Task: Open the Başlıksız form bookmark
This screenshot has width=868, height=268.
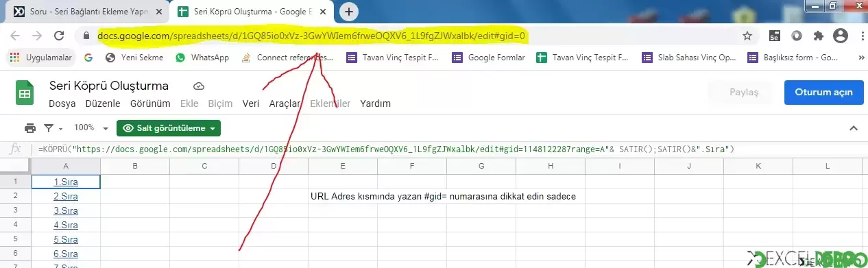Action: coord(794,58)
